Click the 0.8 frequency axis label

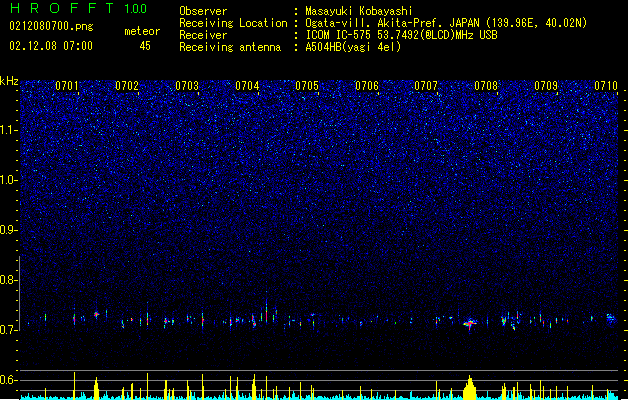pos(9,280)
